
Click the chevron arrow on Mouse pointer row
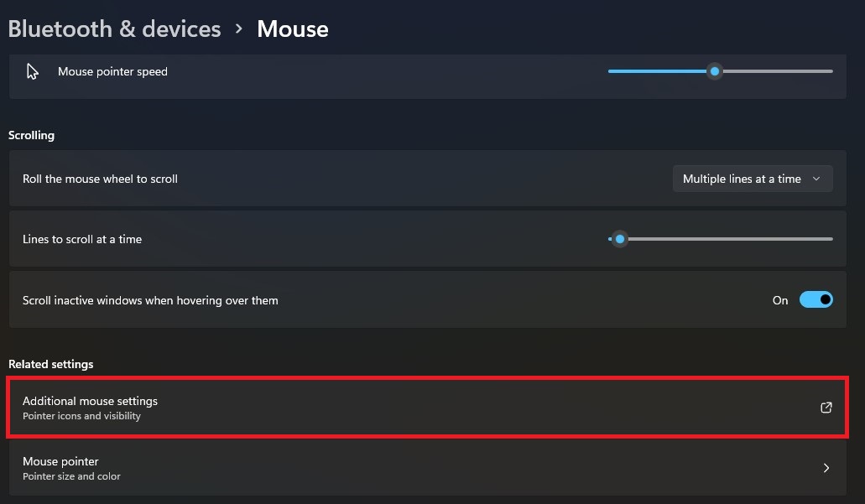tap(826, 468)
